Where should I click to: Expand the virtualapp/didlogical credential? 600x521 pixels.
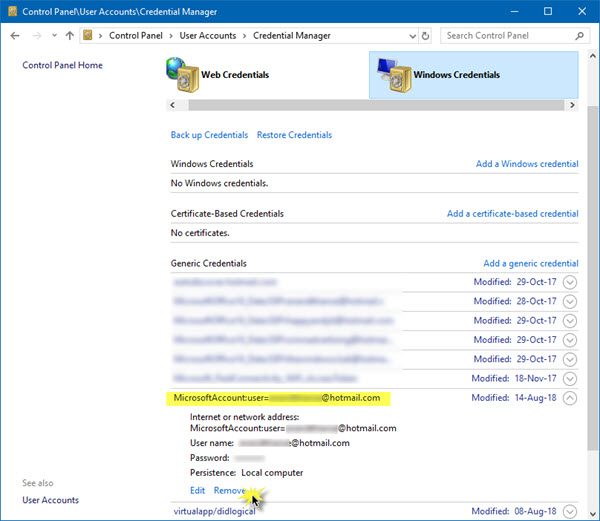pos(570,511)
